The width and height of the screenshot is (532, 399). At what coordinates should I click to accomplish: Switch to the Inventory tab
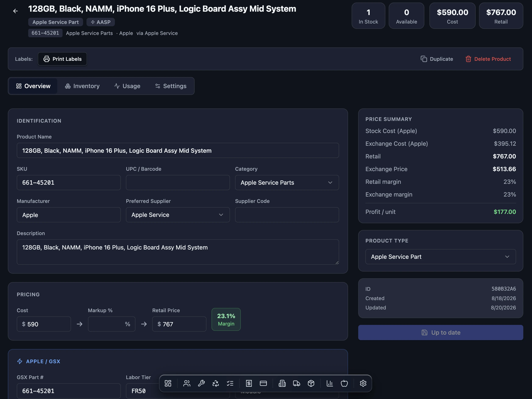[82, 86]
